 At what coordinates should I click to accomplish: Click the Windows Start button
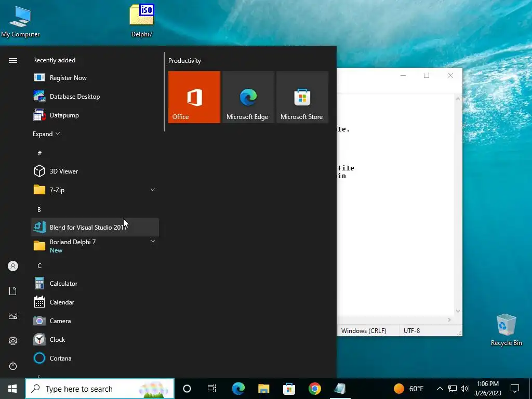point(12,389)
